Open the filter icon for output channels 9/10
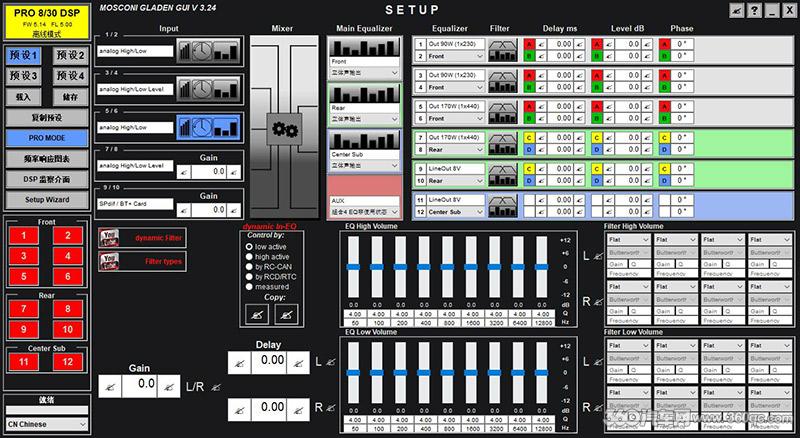Image resolution: width=800 pixels, height=438 pixels. pyautogui.click(x=503, y=175)
